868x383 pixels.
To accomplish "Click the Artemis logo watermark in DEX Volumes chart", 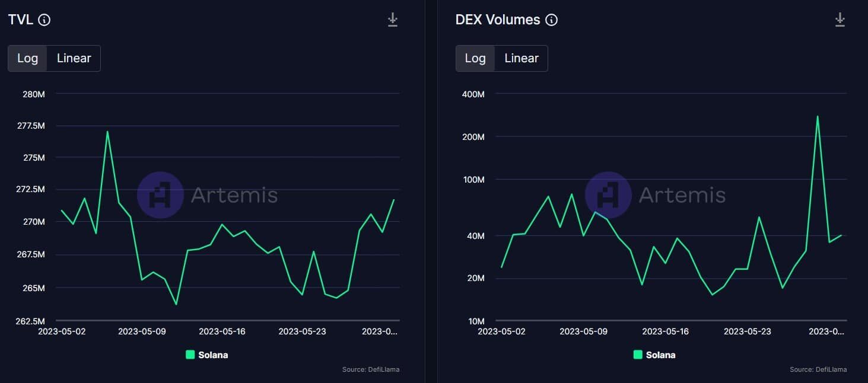I will click(x=608, y=194).
